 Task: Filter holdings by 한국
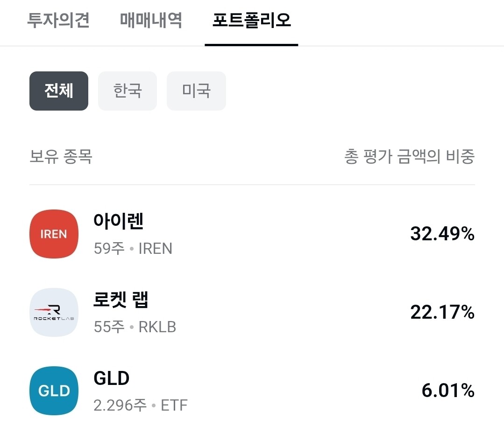point(128,91)
